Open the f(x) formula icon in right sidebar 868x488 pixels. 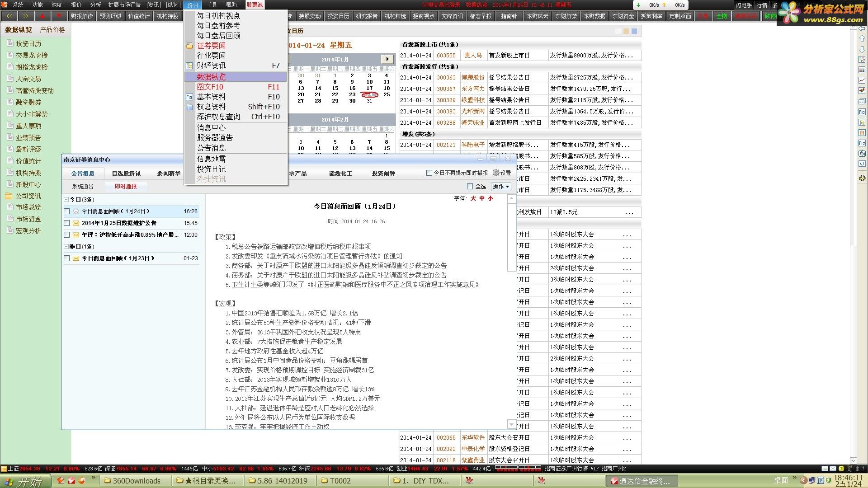tap(862, 154)
